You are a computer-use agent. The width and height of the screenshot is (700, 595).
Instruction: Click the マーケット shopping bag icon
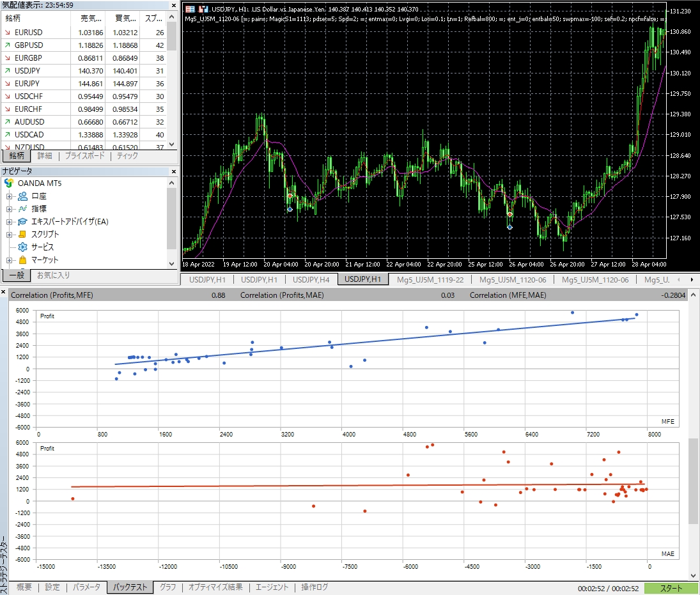[22, 259]
